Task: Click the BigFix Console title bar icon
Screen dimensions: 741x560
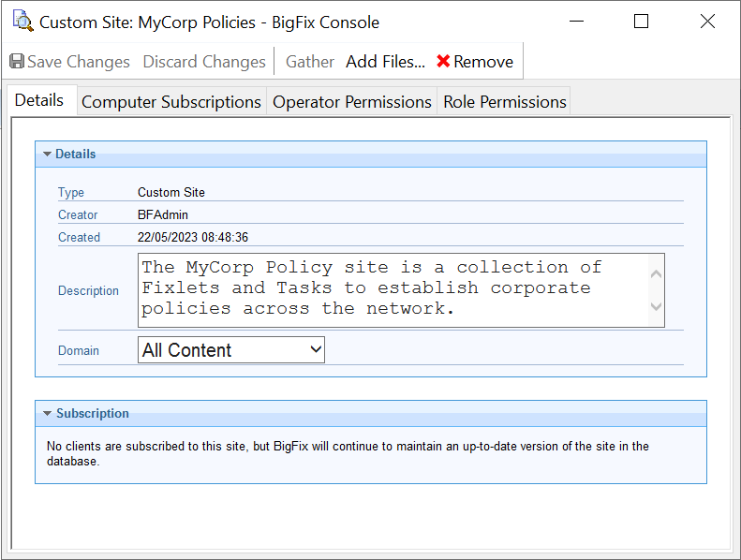Action: pos(22,22)
